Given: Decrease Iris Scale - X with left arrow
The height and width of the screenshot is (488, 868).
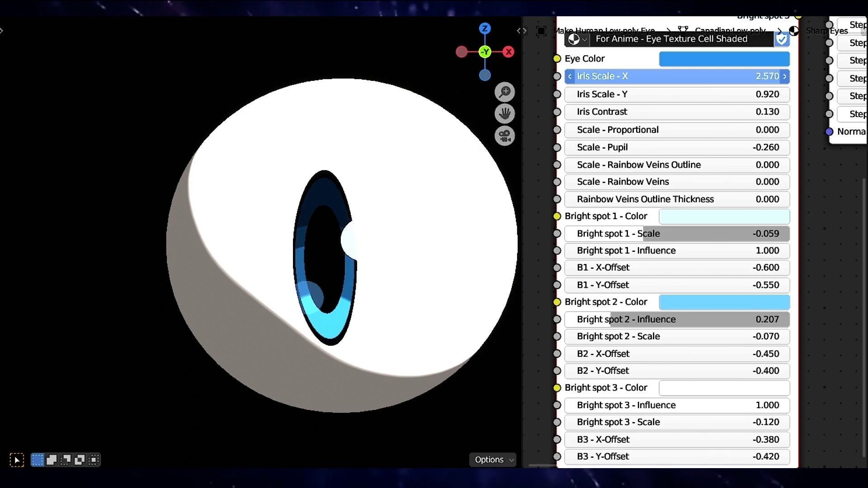Looking at the screenshot, I should pyautogui.click(x=570, y=76).
